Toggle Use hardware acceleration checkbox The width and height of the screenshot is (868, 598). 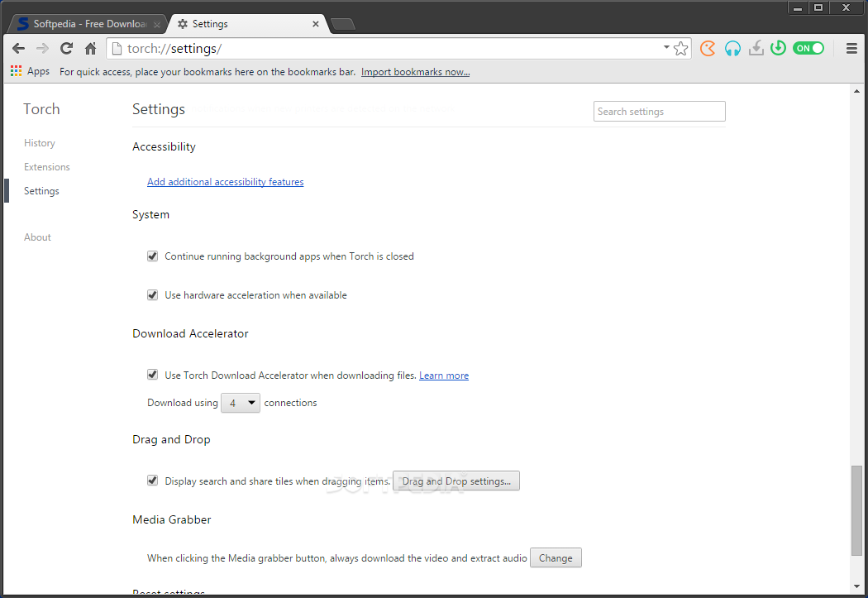(x=152, y=294)
